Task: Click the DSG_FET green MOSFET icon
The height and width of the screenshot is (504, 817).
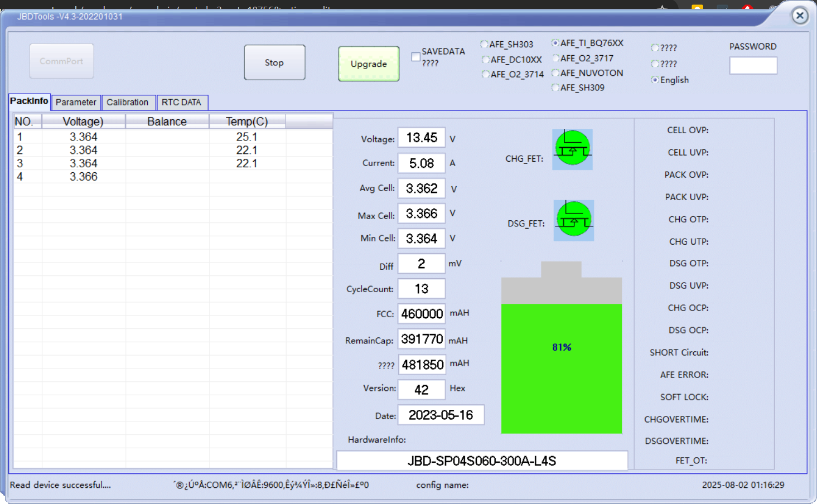Action: (573, 220)
